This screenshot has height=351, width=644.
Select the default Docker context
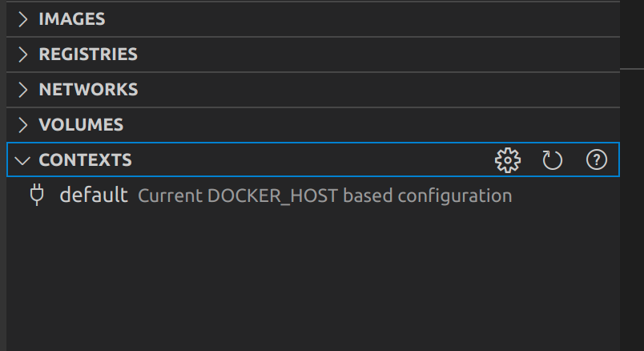click(94, 195)
